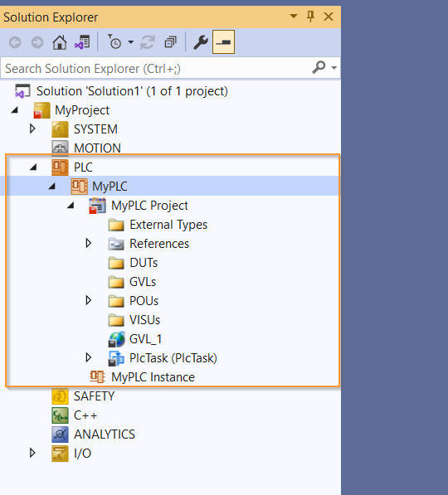
Task: Click Collapse All toolbar icon
Action: click(x=171, y=42)
